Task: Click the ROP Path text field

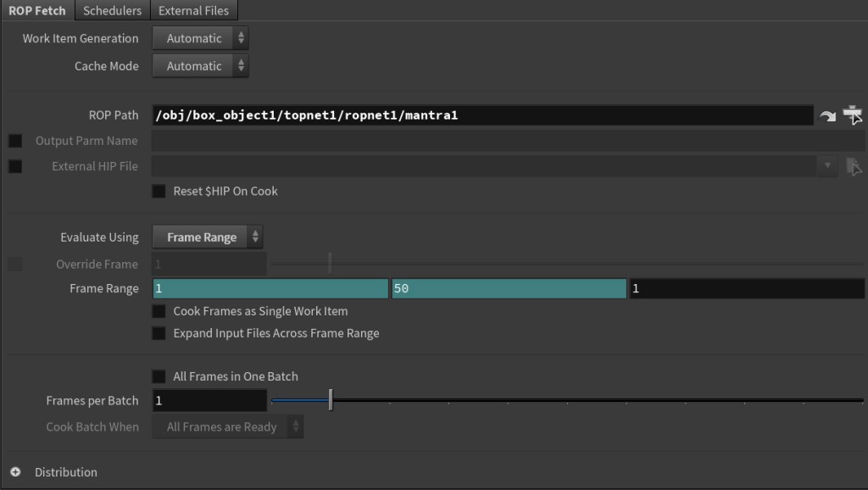Action: 483,115
